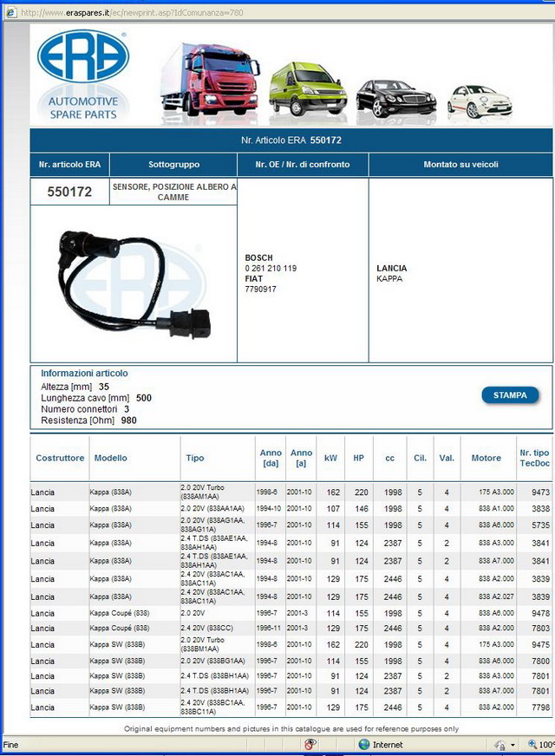Click 'SENSORE, POSIZIONE ALBERO A CAMME' text
This screenshot has width=555, height=756.
point(174,192)
